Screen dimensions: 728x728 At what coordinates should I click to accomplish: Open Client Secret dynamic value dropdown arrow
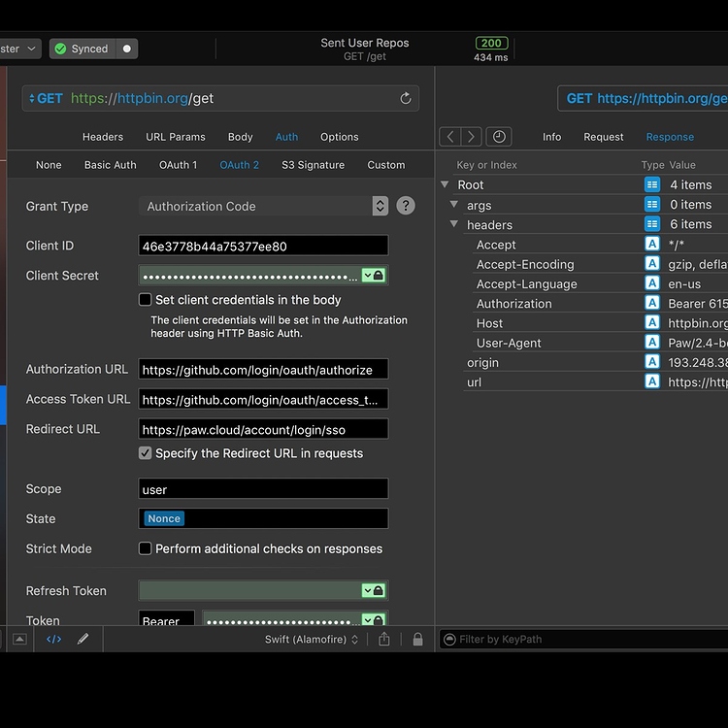(368, 276)
